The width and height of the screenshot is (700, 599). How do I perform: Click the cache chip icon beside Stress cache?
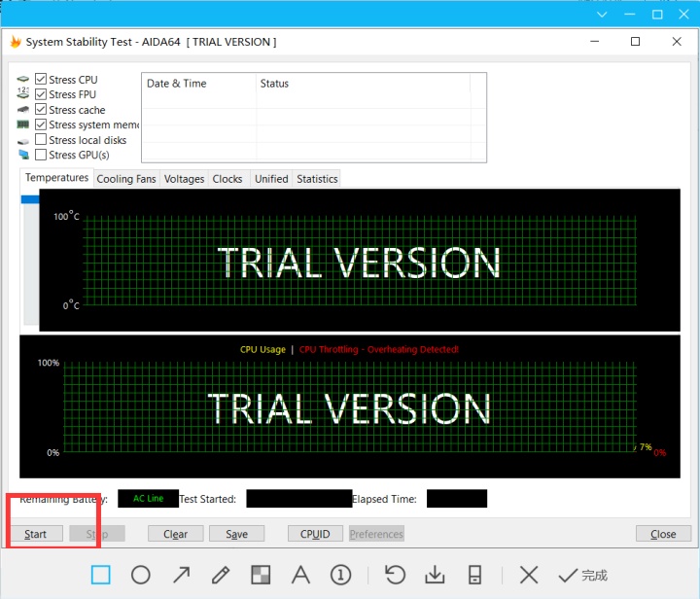22,109
